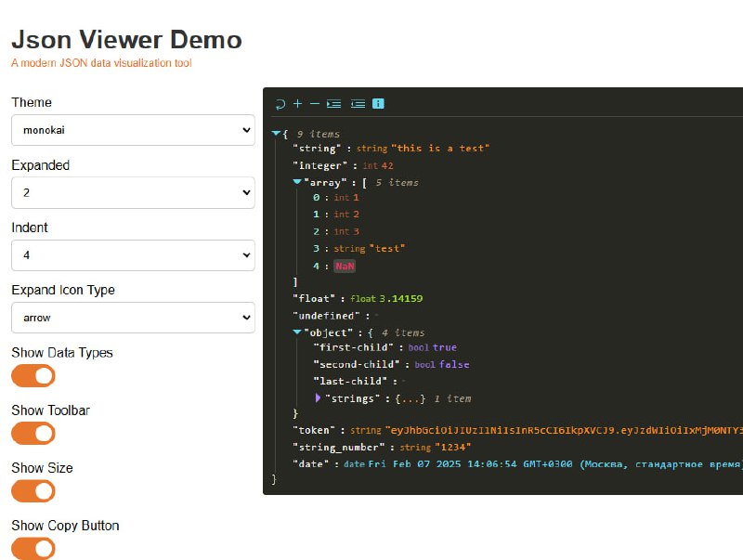The width and height of the screenshot is (743, 560).
Task: Click the blue info icon in toolbar
Action: pos(378,103)
